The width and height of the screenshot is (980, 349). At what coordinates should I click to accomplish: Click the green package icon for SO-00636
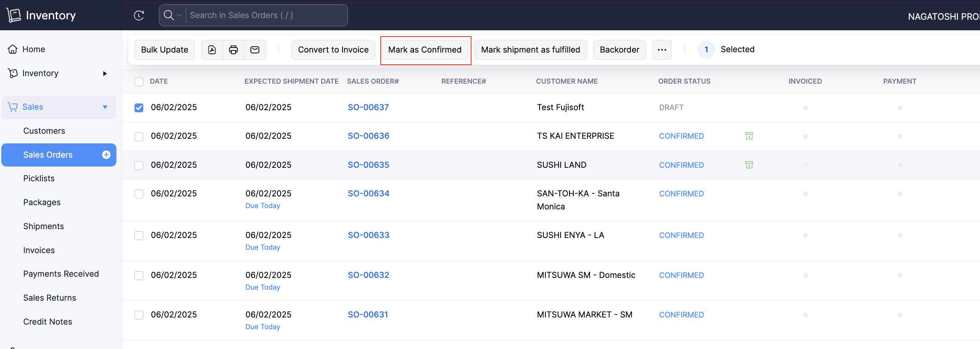pos(749,136)
